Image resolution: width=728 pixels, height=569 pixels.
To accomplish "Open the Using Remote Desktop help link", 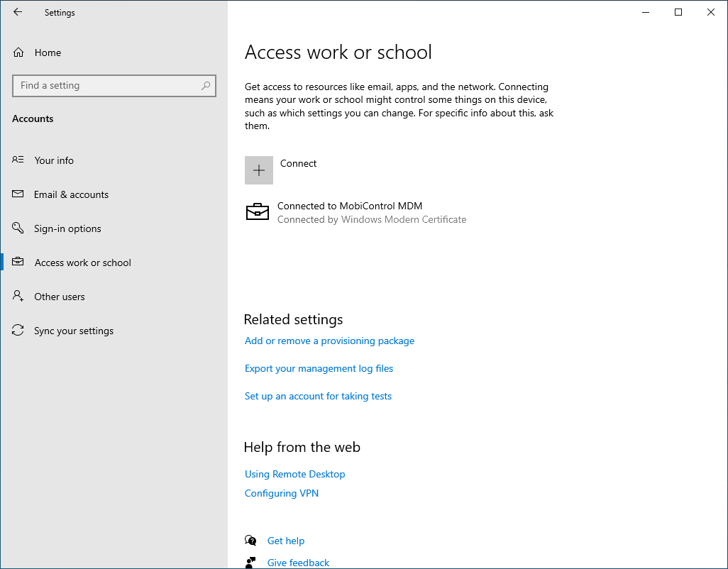I will (294, 474).
